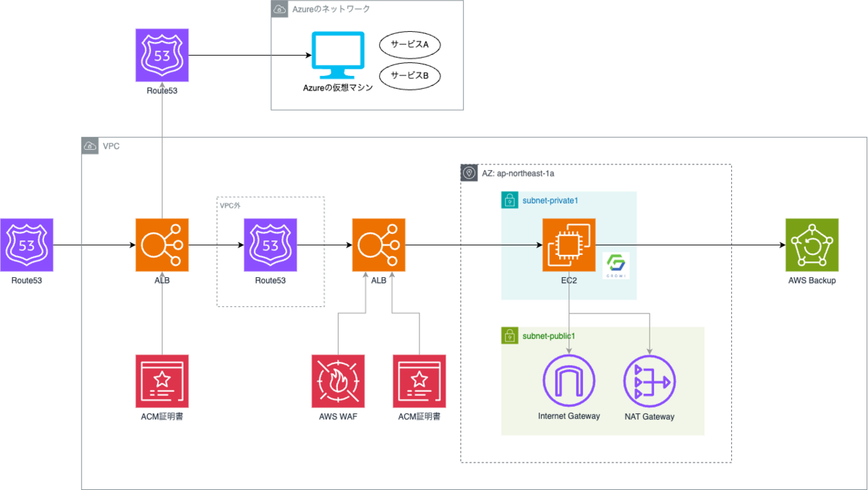Click the ALB icon fed by AWS WAF
This screenshot has height=490, width=868.
(x=379, y=245)
